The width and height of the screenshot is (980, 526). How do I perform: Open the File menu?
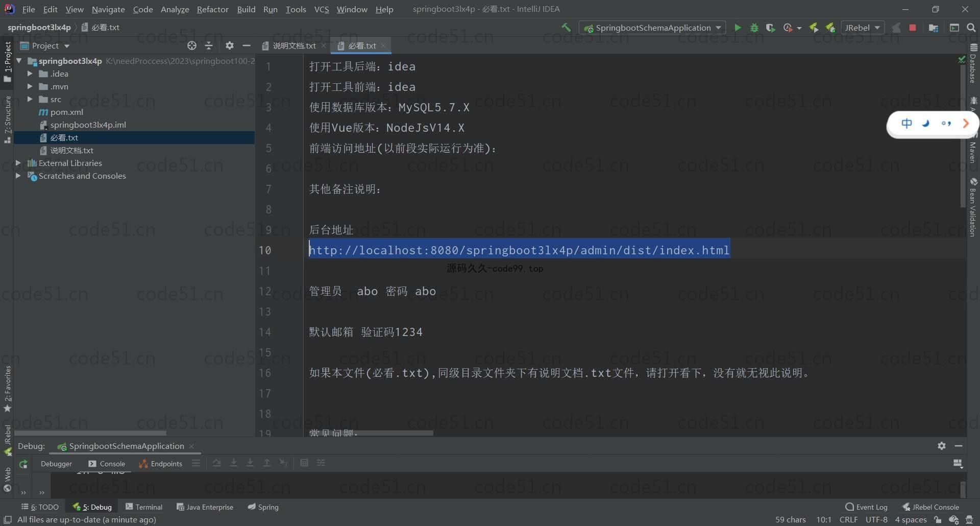pyautogui.click(x=29, y=9)
